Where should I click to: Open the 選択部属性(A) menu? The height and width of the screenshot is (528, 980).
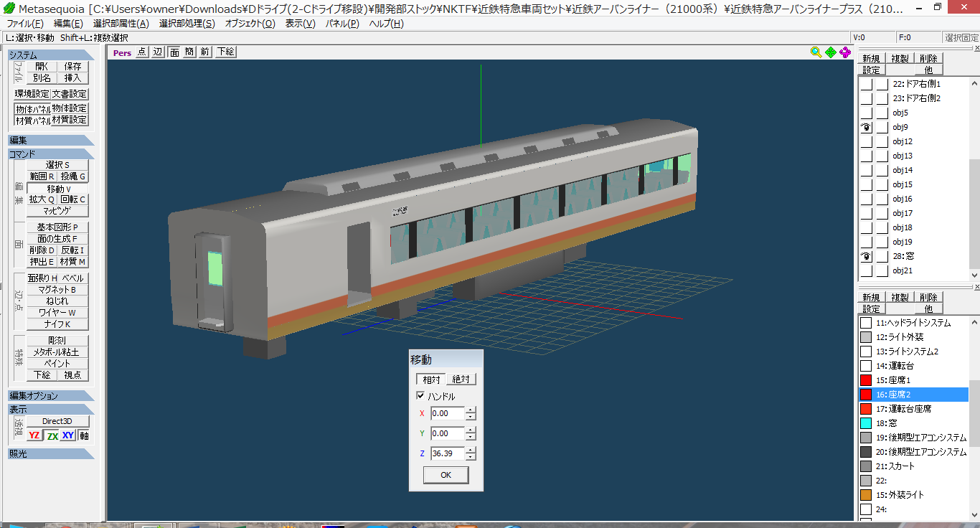click(121, 24)
